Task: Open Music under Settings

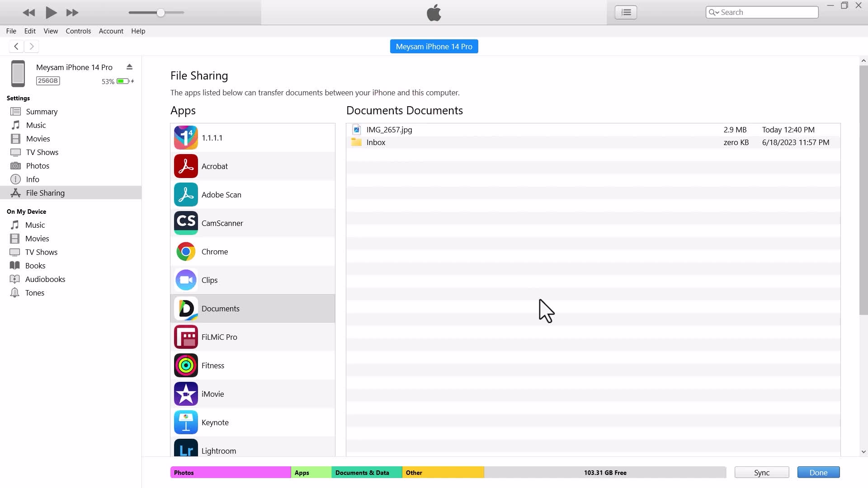Action: point(71,125)
